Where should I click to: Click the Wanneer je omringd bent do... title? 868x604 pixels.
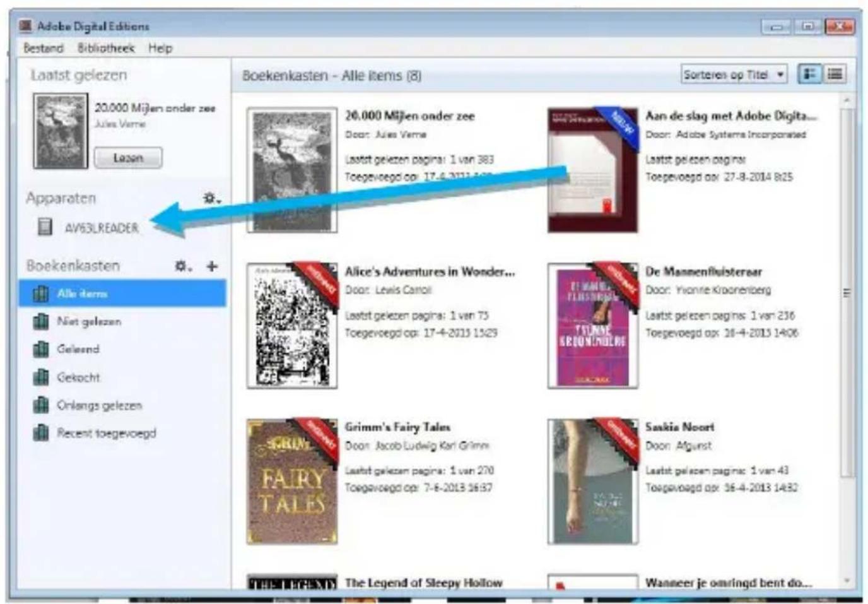click(x=729, y=583)
